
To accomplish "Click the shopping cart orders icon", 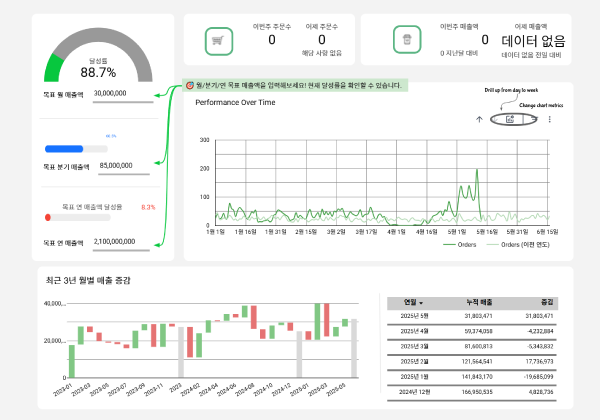I will coord(218,40).
